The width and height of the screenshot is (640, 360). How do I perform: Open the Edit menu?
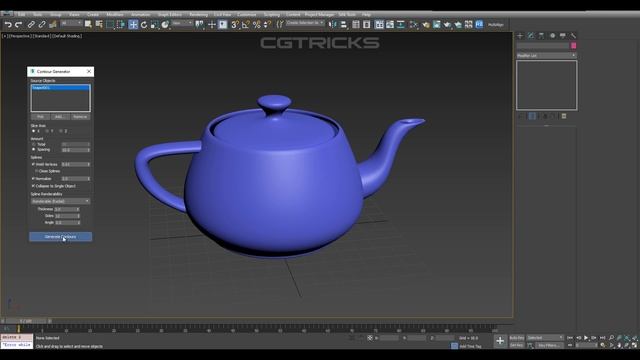click(x=22, y=15)
